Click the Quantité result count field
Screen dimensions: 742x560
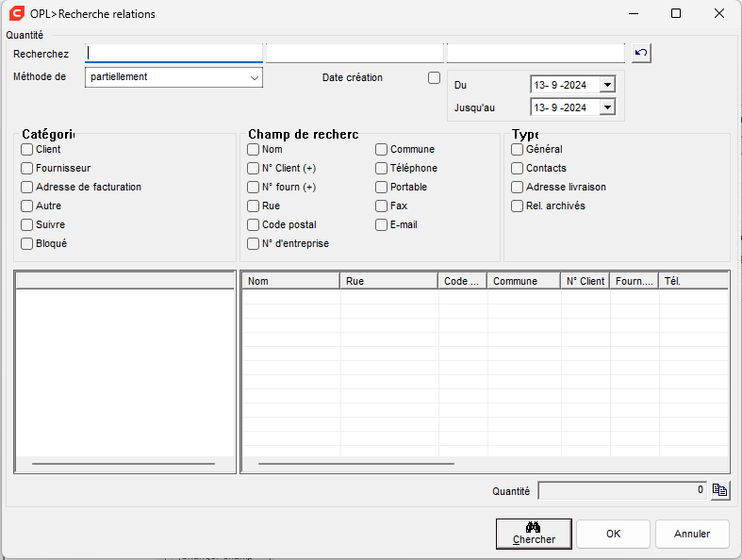622,490
